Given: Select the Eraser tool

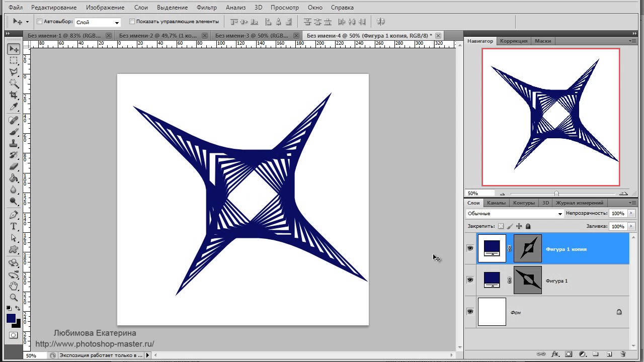Looking at the screenshot, I should coord(14,166).
